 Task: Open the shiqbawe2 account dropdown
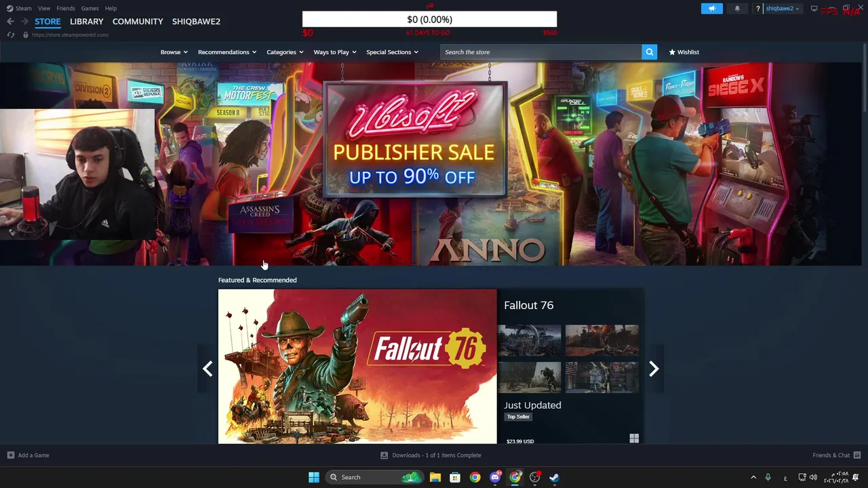(x=783, y=9)
